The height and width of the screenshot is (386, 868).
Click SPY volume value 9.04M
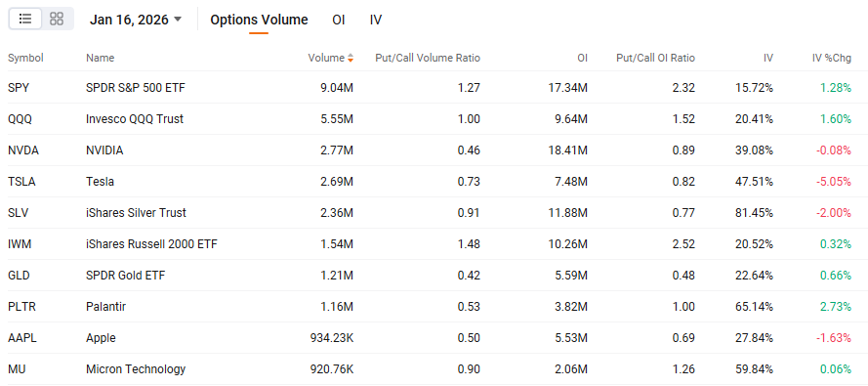click(338, 88)
